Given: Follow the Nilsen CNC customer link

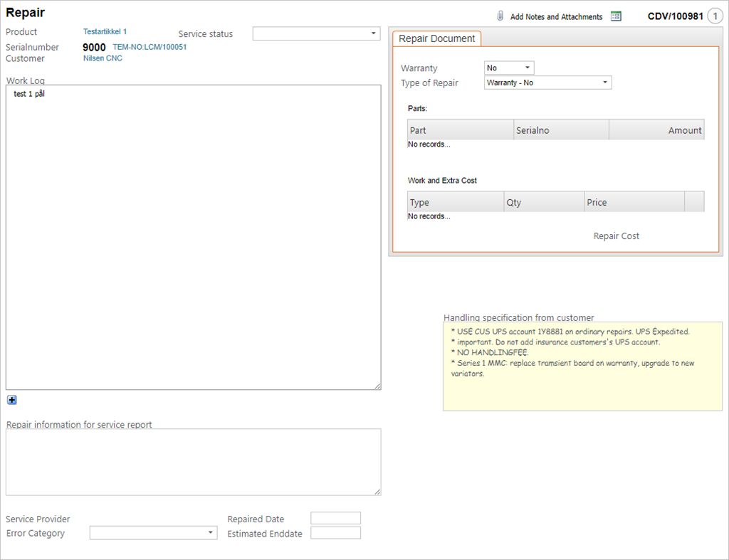Looking at the screenshot, I should [103, 58].
